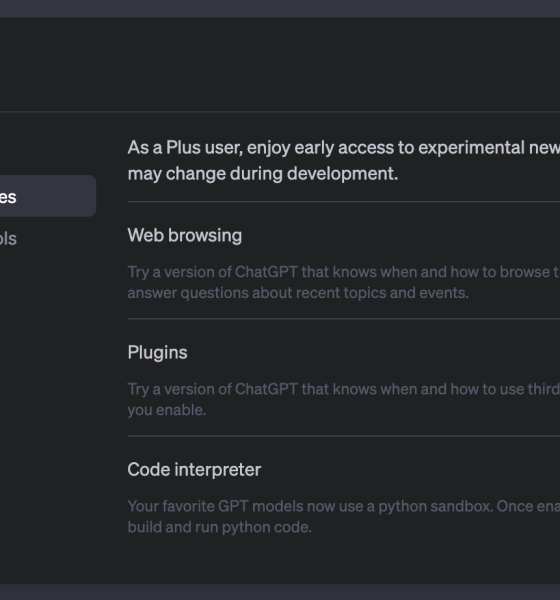Select the highlighted Beta features sidebar tab
Viewport: 560px width, 600px height.
pyautogui.click(x=46, y=196)
